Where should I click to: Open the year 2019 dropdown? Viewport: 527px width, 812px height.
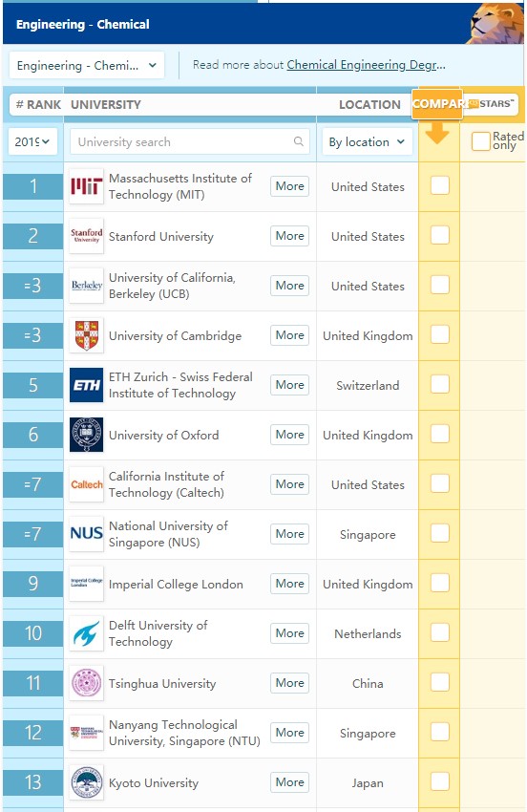tap(32, 141)
